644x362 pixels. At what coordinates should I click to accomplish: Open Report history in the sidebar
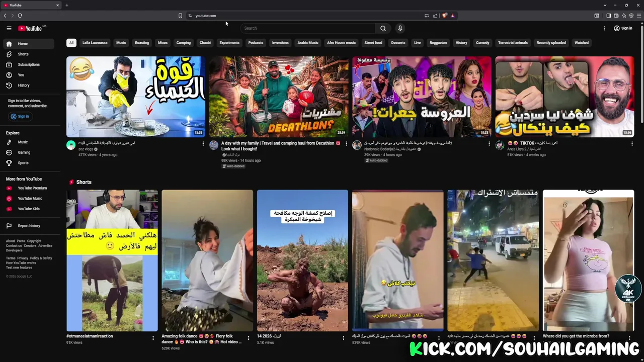28,226
